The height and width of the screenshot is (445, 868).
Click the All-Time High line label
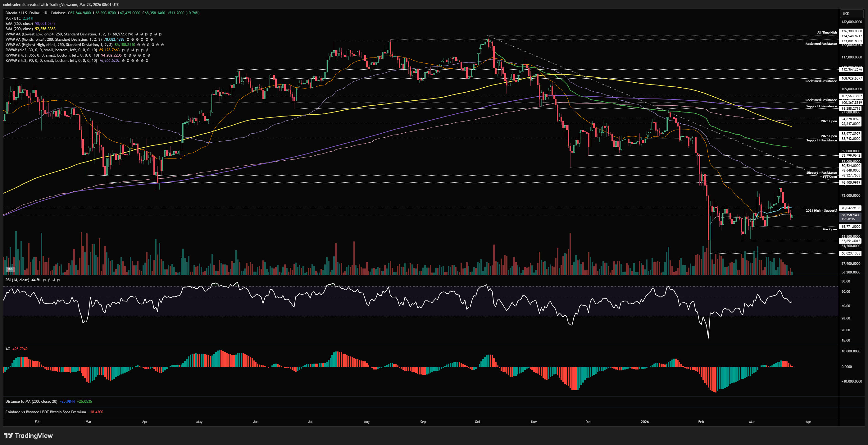tap(827, 32)
